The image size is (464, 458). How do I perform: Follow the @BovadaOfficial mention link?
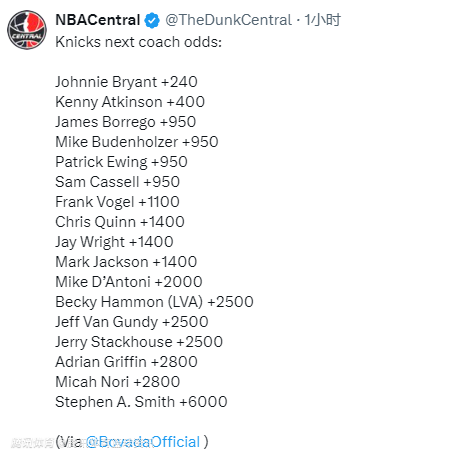(143, 442)
